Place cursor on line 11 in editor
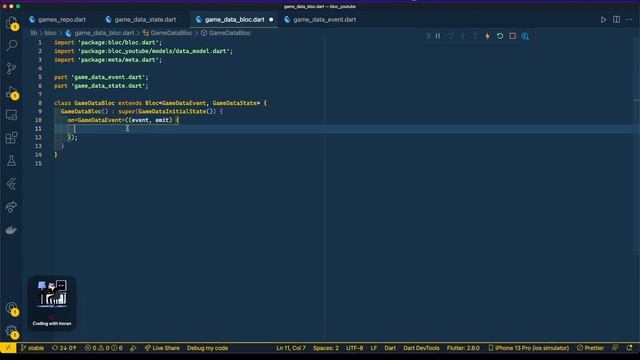This screenshot has height=360, width=640. [346, 129]
